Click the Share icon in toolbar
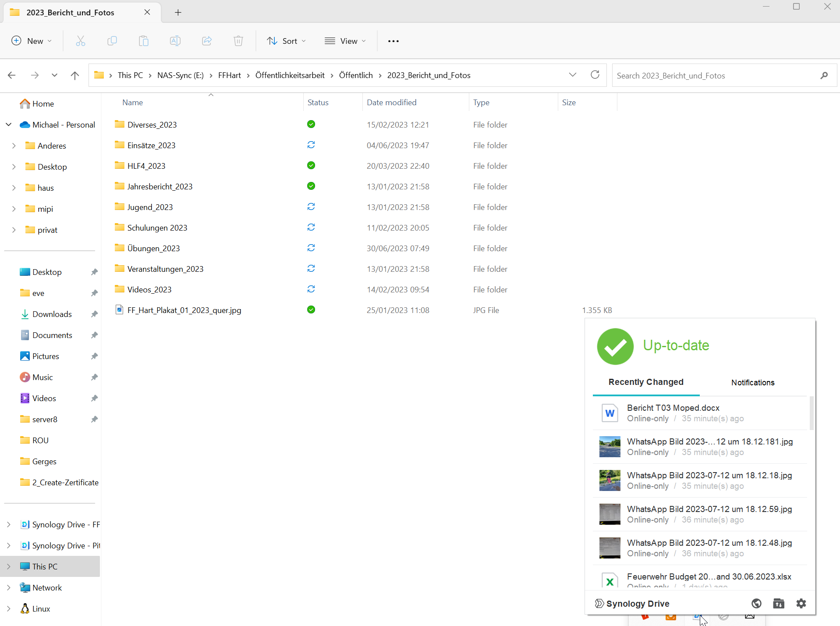Screen dimensions: 840x626 [x=207, y=41]
